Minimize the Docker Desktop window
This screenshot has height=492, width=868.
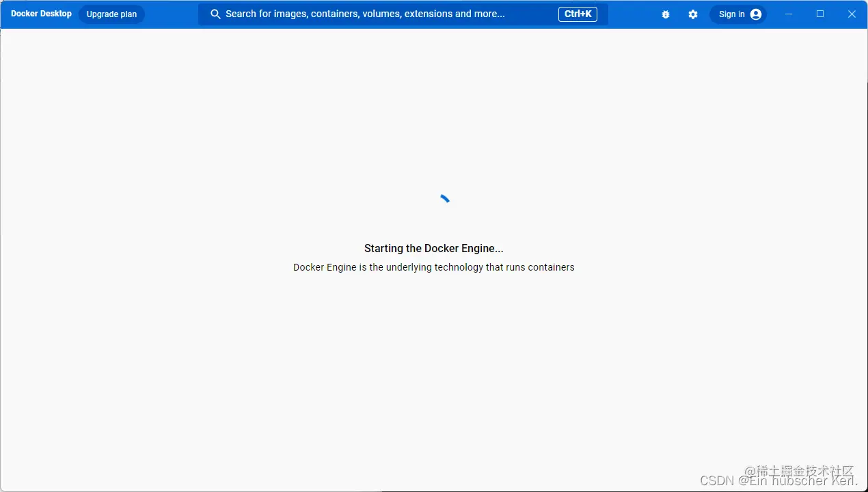(x=789, y=14)
